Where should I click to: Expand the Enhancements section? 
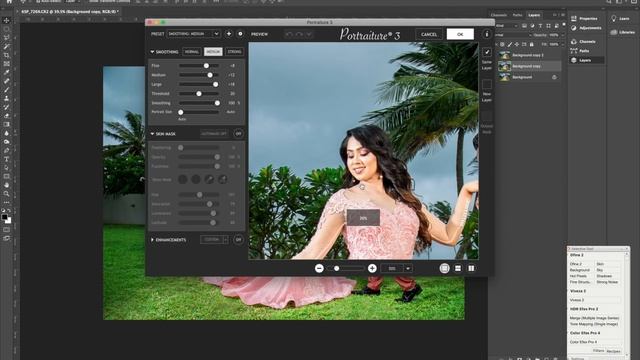point(152,240)
